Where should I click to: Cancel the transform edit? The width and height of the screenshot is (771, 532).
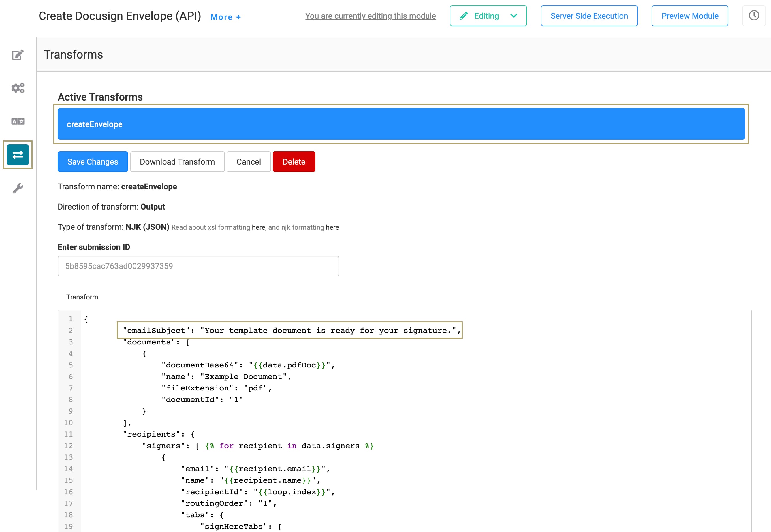tap(249, 162)
